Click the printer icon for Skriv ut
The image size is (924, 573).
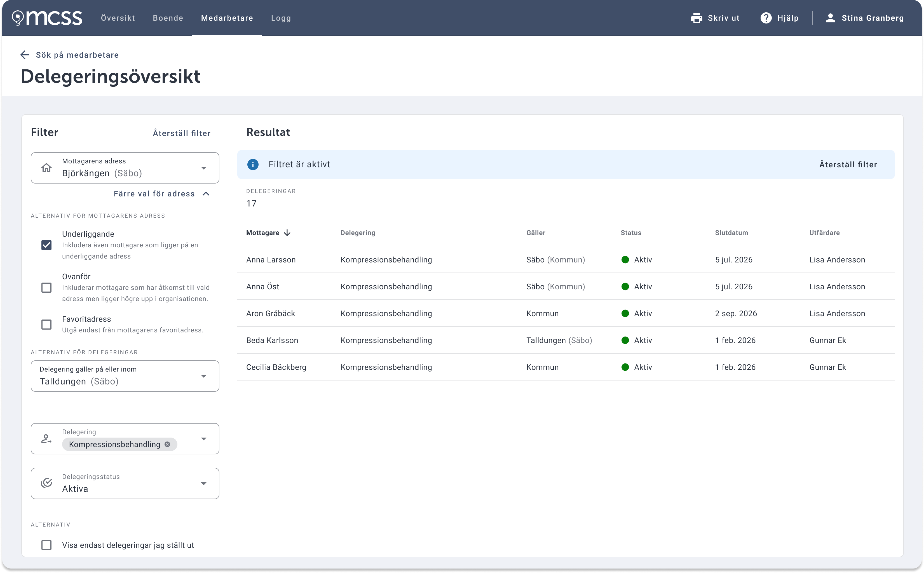pyautogui.click(x=696, y=18)
